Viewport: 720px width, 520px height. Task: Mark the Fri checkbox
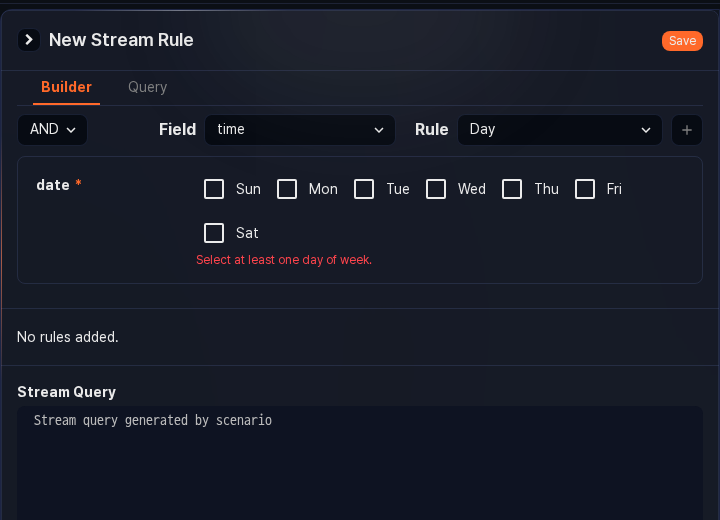point(585,189)
